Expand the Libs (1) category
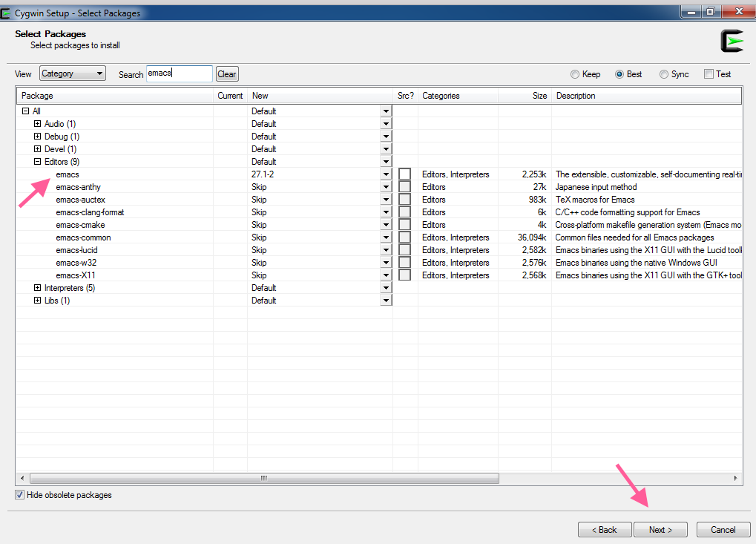The width and height of the screenshot is (756, 544). pos(38,300)
